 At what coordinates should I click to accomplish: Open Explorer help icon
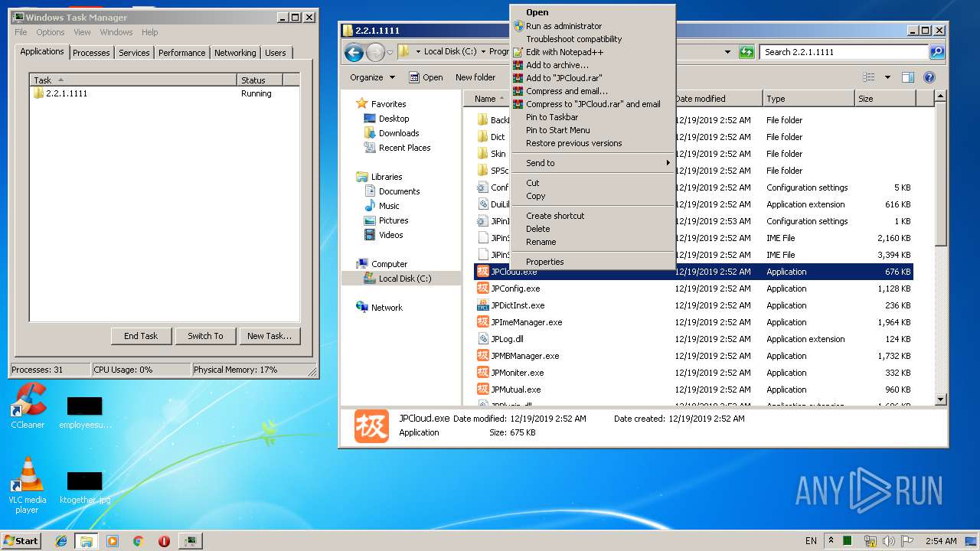click(x=929, y=77)
